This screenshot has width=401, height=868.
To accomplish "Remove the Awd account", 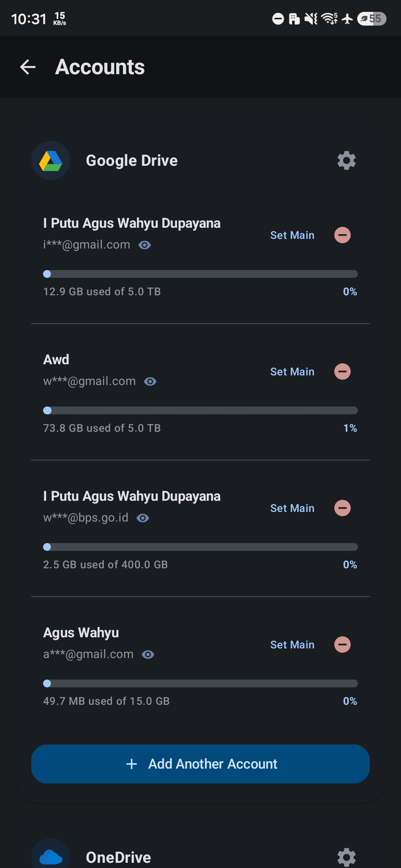I will pyautogui.click(x=342, y=372).
